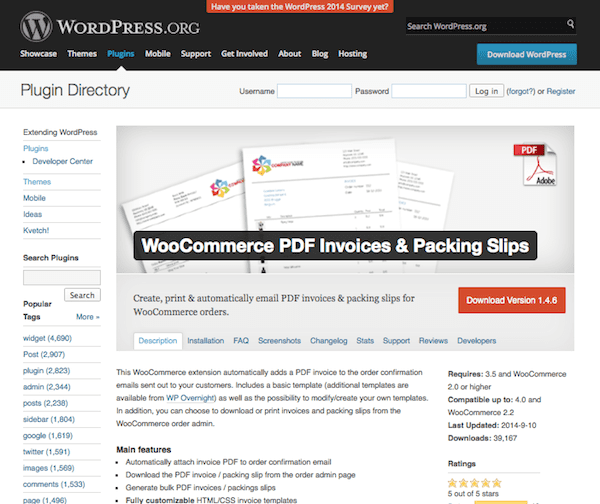Click the Search plugins button
600x504 pixels.
click(82, 295)
